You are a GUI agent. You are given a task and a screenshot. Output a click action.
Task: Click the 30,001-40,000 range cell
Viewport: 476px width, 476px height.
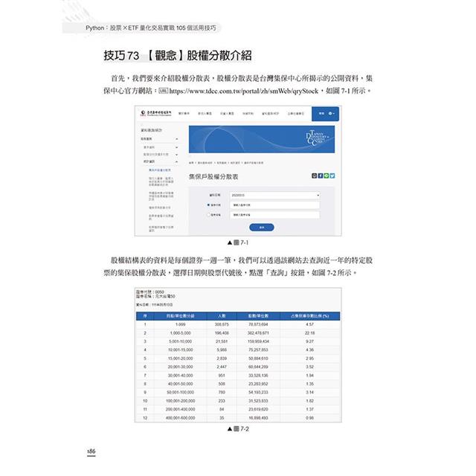pyautogui.click(x=180, y=376)
